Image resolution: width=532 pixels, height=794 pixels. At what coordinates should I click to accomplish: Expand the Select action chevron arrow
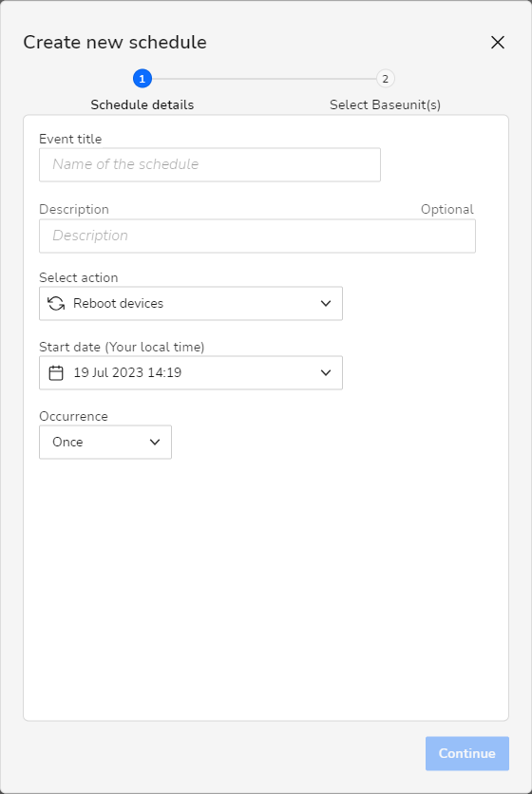click(x=326, y=303)
